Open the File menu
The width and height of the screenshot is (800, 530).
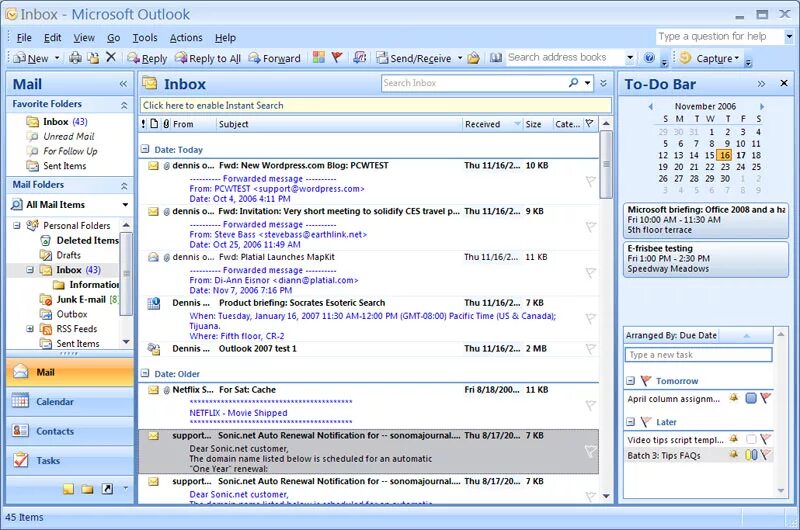click(x=24, y=38)
